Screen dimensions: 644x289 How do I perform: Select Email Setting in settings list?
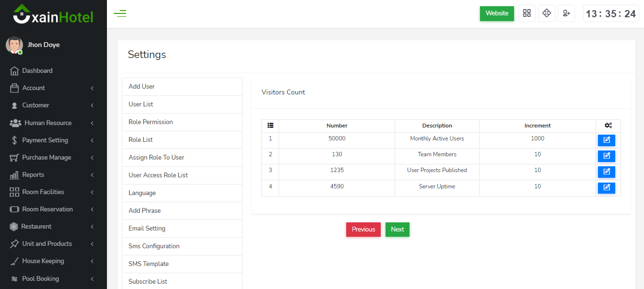147,229
